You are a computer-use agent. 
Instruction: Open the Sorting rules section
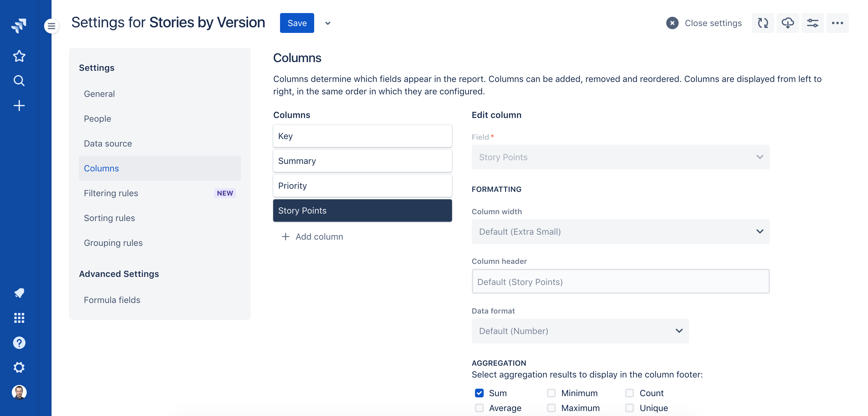[x=160, y=218]
